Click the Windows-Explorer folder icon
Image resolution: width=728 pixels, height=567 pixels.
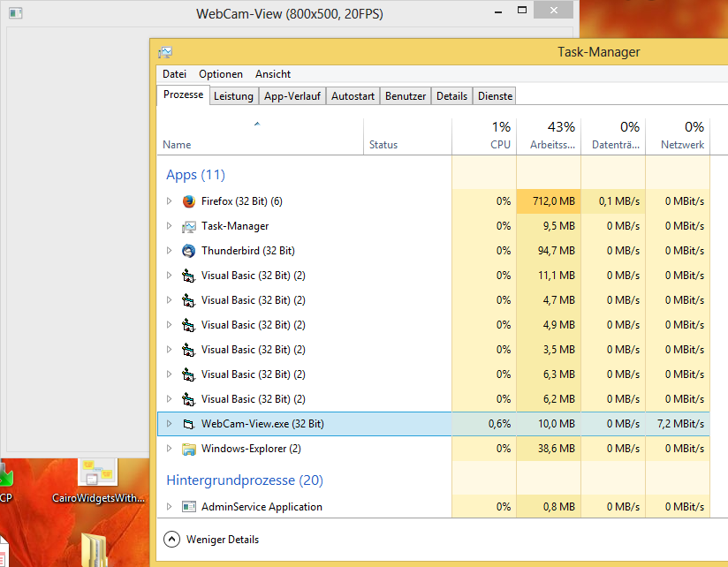pos(188,448)
